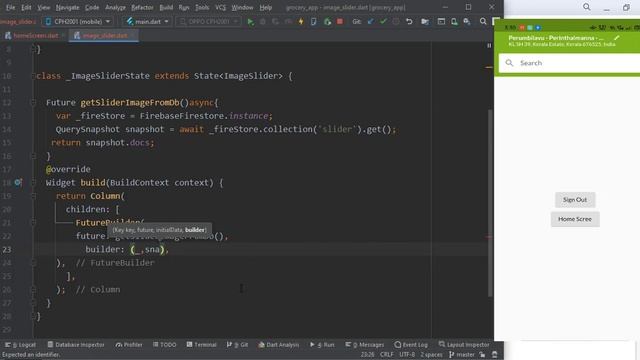
Task: Open the File menu
Action: 10,7
